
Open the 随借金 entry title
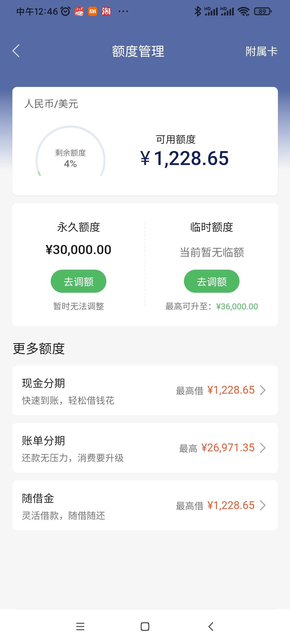[38, 498]
